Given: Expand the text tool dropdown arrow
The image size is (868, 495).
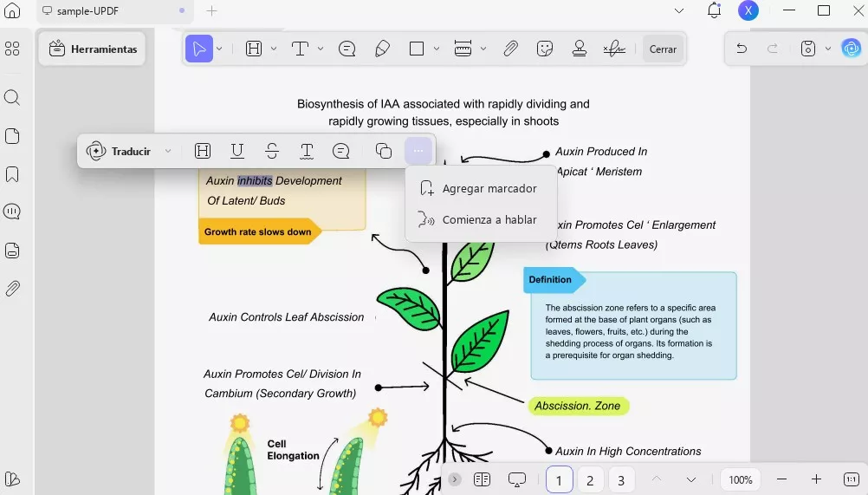Looking at the screenshot, I should [x=321, y=49].
